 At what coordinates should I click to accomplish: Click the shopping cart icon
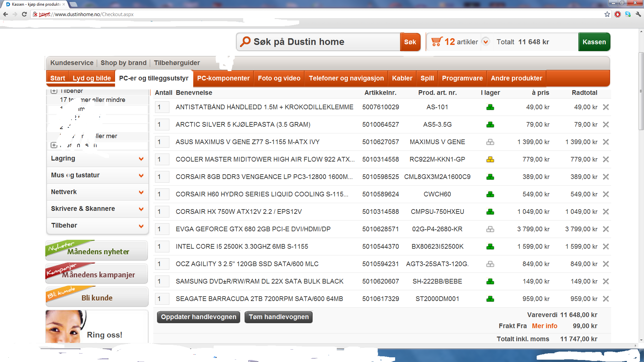436,42
